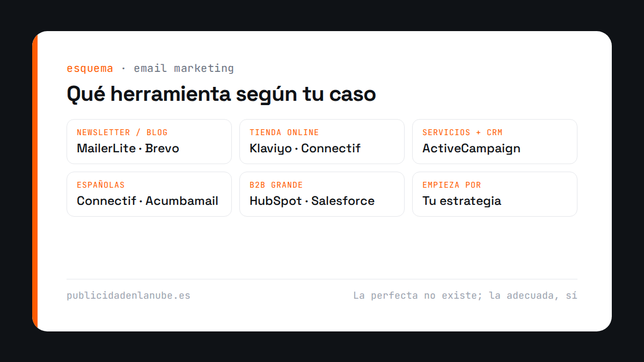This screenshot has height=362, width=644.
Task: Select the "EMPIEZA POR" card label
Action: pyautogui.click(x=451, y=185)
